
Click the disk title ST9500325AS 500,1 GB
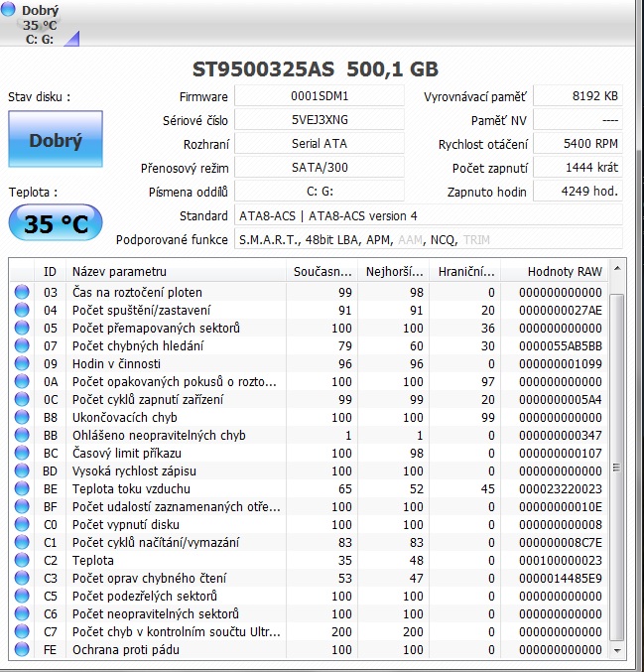(x=316, y=69)
